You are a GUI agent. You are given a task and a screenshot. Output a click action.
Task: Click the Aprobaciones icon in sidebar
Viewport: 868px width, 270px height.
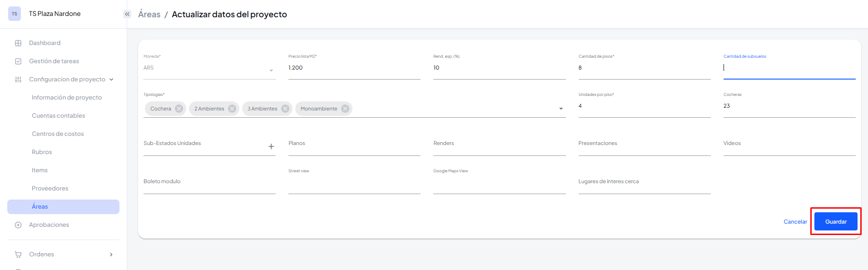[x=18, y=225]
